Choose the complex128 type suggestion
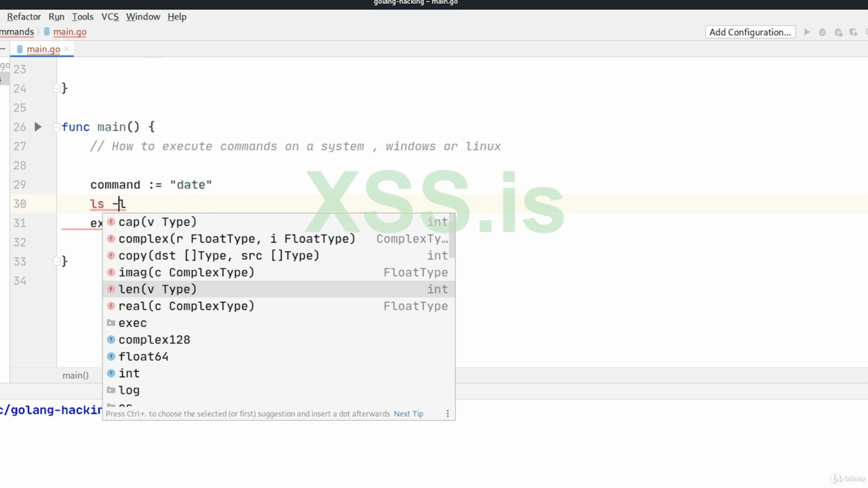 pyautogui.click(x=278, y=340)
